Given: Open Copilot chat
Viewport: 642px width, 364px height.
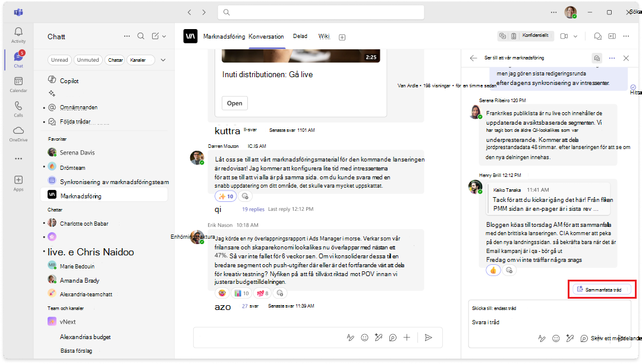Looking at the screenshot, I should [105, 81].
